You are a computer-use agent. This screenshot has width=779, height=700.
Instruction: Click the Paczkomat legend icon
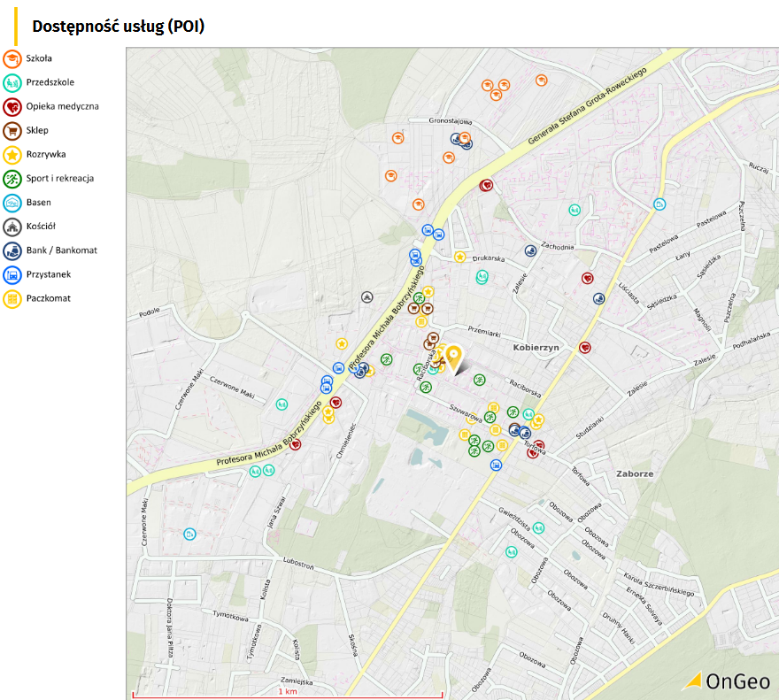12,299
